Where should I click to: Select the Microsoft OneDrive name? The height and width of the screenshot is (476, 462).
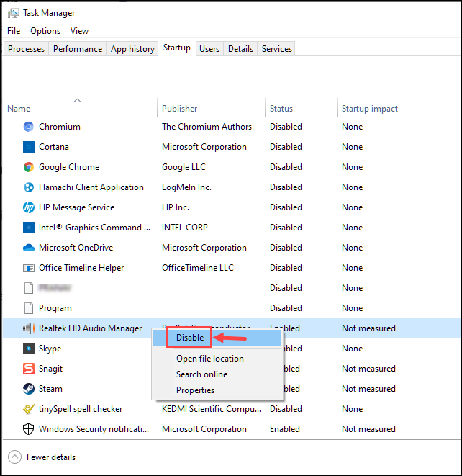tap(76, 248)
